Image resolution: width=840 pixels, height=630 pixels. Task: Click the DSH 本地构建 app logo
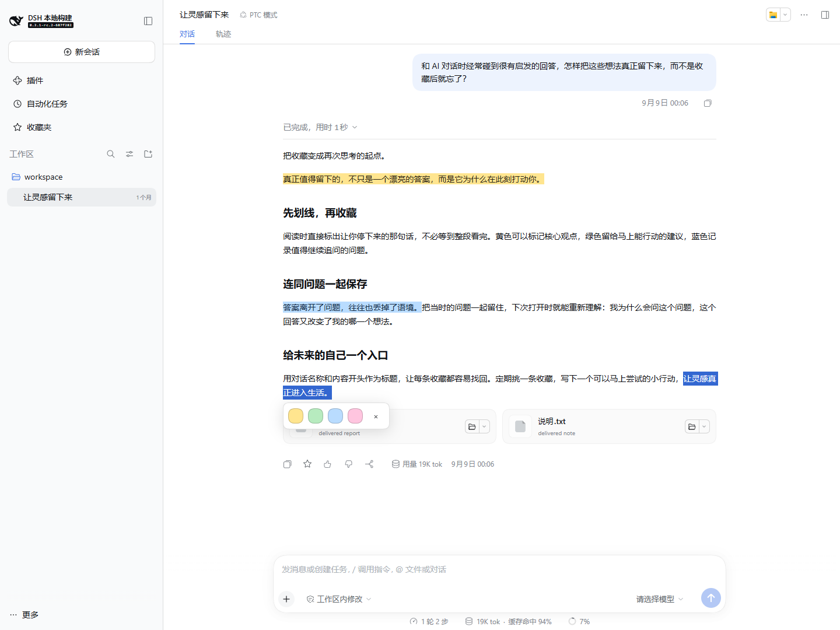click(x=41, y=21)
